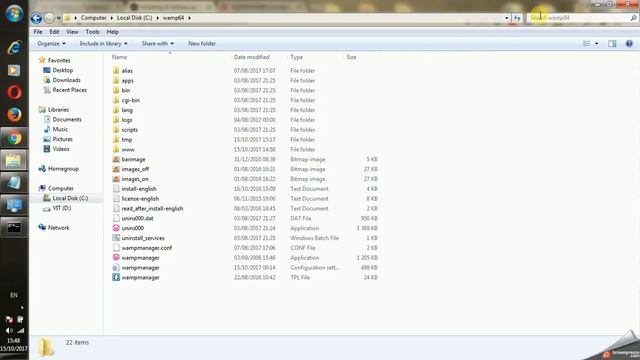The width and height of the screenshot is (640, 360).
Task: Select VIT (D:) drive in navigation pane
Action: pyautogui.click(x=62, y=208)
